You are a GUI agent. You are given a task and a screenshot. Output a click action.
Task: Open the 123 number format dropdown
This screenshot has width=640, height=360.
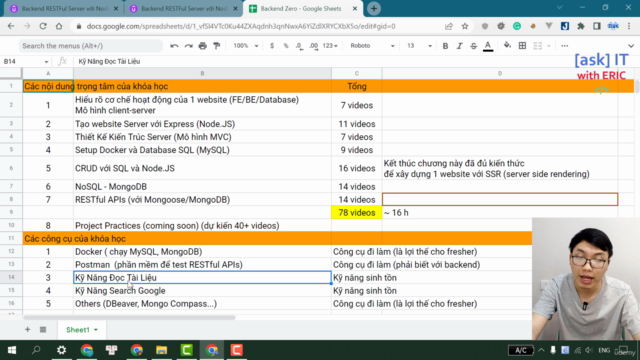(330, 46)
